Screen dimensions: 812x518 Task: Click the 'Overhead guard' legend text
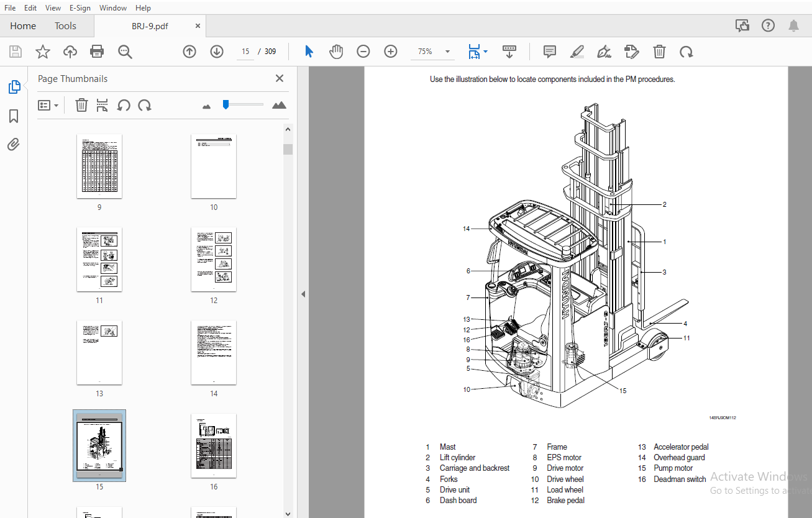click(x=679, y=458)
